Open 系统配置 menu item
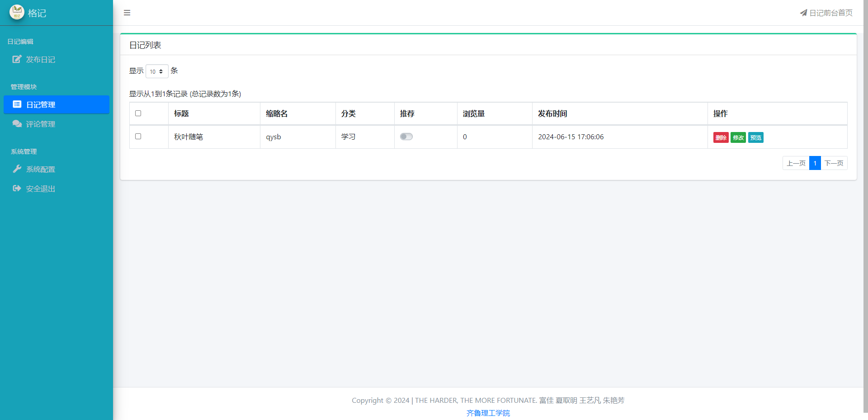Viewport: 868px width, 420px height. click(41, 169)
